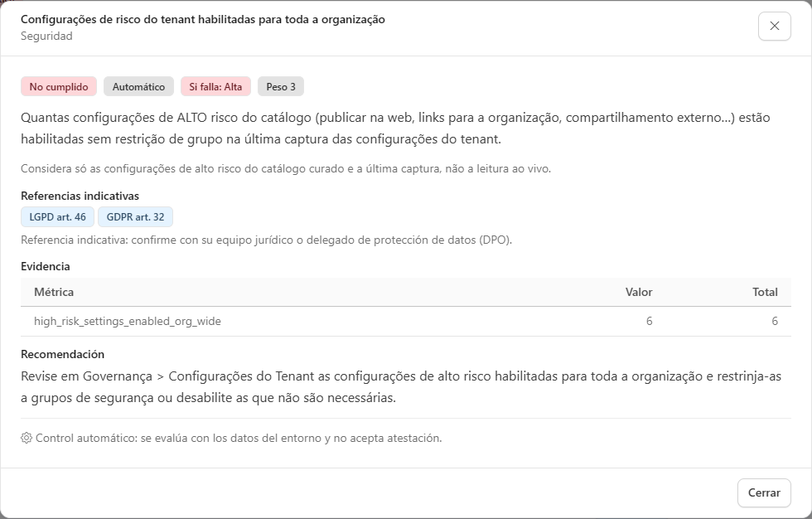
Task: Click the Métrica column header
Action: coord(54,292)
